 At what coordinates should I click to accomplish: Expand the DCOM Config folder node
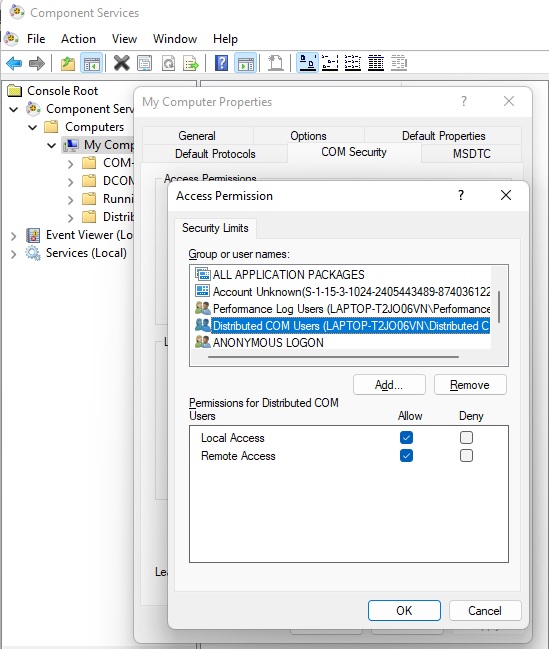pos(71,181)
